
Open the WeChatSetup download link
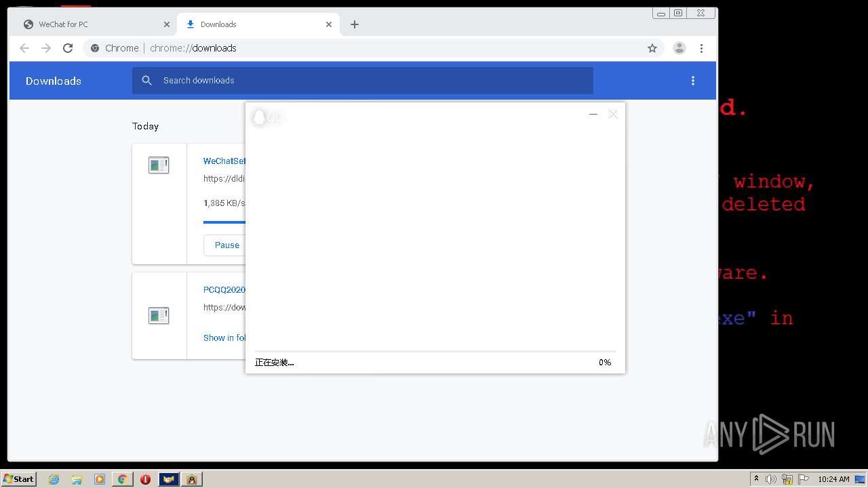coord(224,161)
